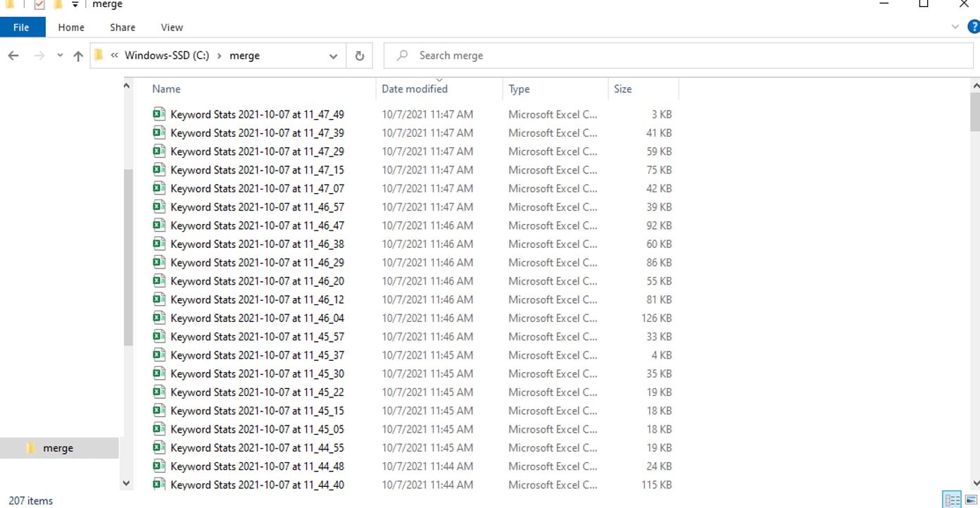Go forward with the right arrow
980x508 pixels.
pyautogui.click(x=39, y=56)
